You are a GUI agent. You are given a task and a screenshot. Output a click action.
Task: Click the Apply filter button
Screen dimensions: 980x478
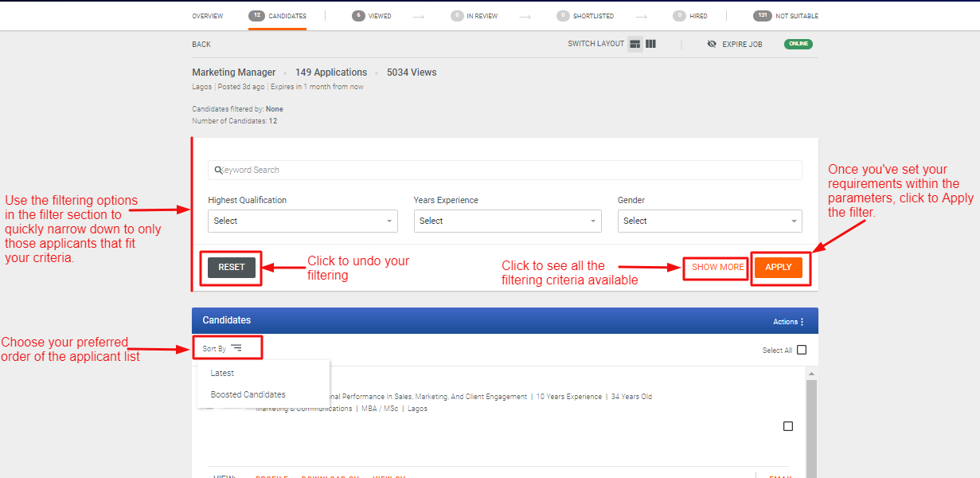click(x=779, y=267)
